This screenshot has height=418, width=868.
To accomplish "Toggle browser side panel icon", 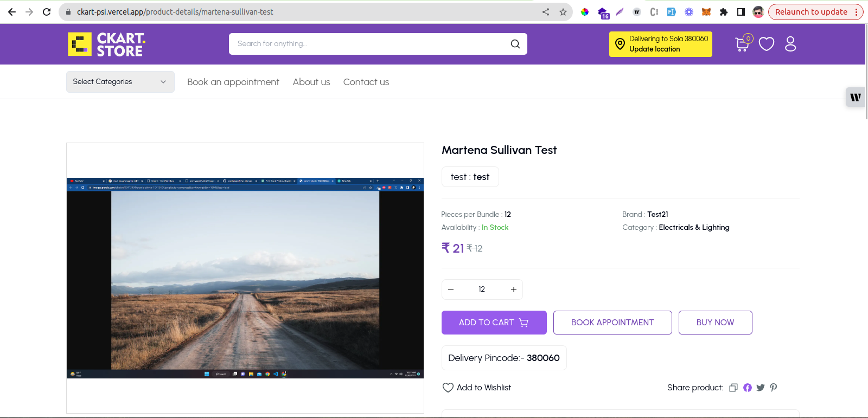I will pyautogui.click(x=741, y=12).
